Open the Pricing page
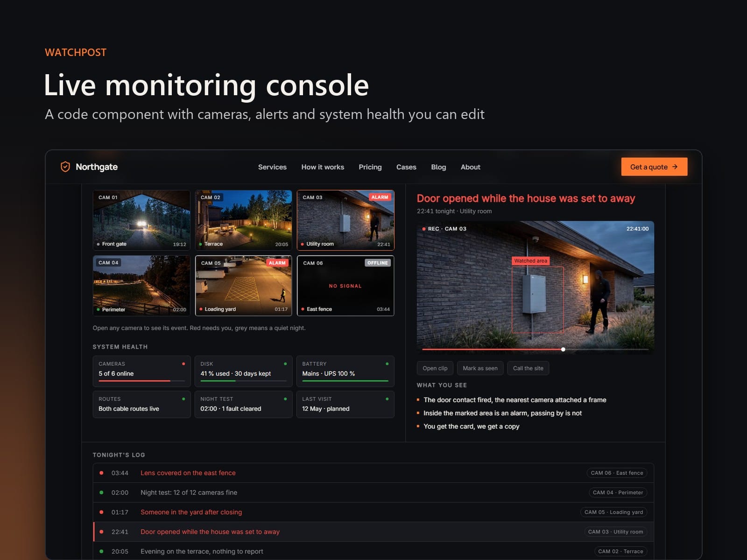Screen dimensions: 747x560 pyautogui.click(x=370, y=167)
